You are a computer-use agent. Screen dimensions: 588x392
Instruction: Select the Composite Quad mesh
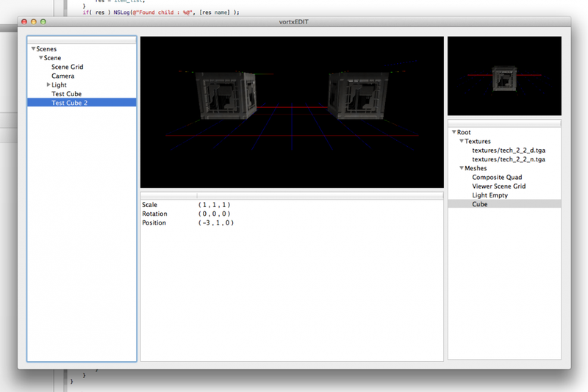497,177
